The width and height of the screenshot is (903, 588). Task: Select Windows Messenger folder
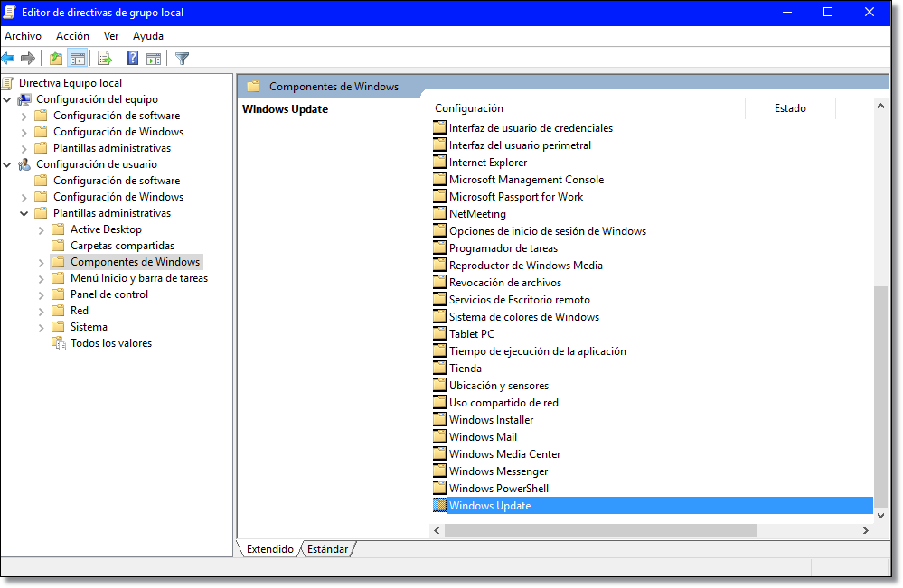pyautogui.click(x=499, y=471)
